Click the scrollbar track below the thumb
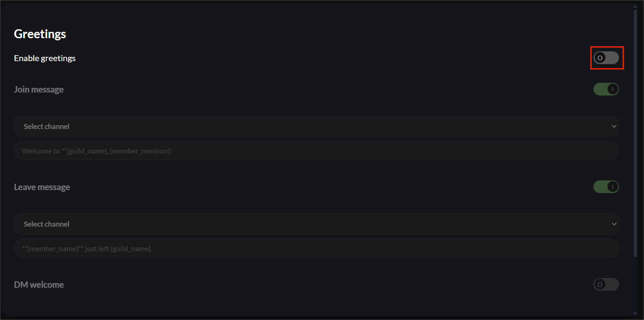Viewport: 644px width, 320px height. [x=635, y=284]
